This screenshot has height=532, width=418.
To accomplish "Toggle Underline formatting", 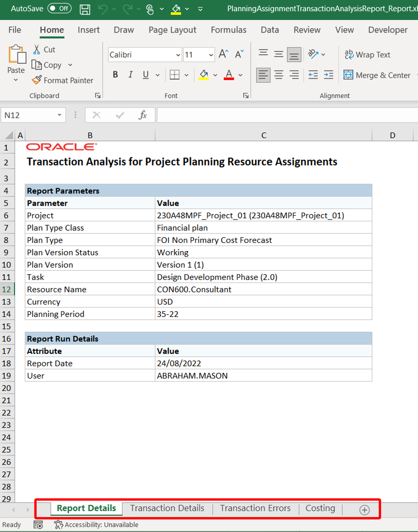I will pyautogui.click(x=146, y=75).
